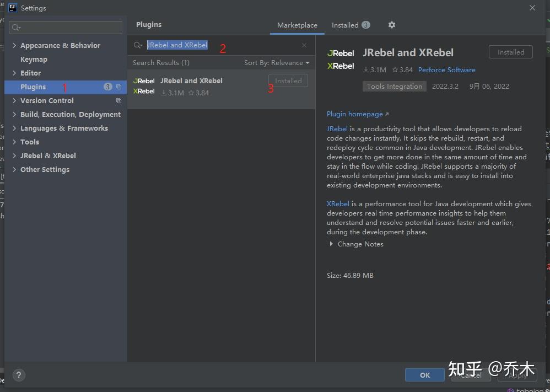Click the settings search magnifier icon
550x392 pixels.
(x=16, y=28)
